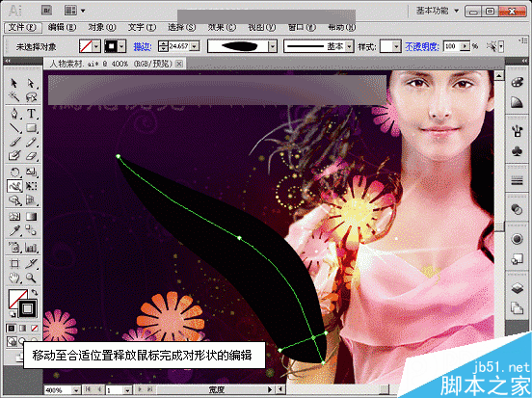Switch paint mode to Gradient
This screenshot has width=532, height=398.
click(23, 329)
